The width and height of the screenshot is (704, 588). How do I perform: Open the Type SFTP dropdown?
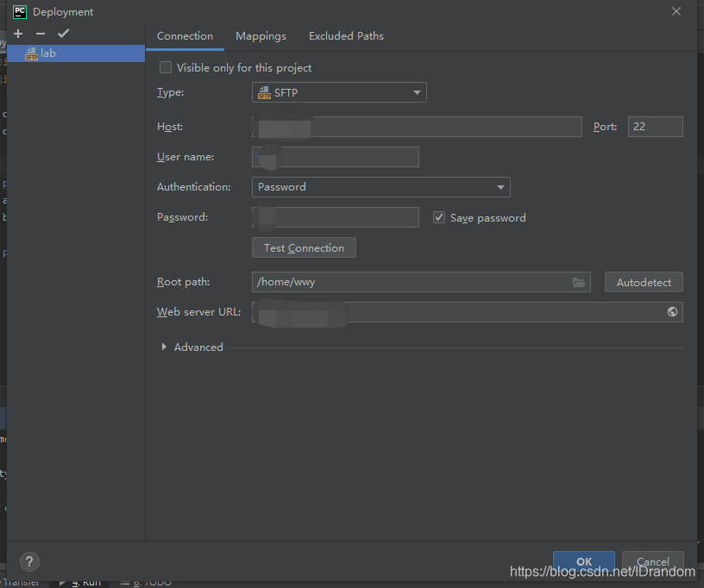[x=339, y=92]
